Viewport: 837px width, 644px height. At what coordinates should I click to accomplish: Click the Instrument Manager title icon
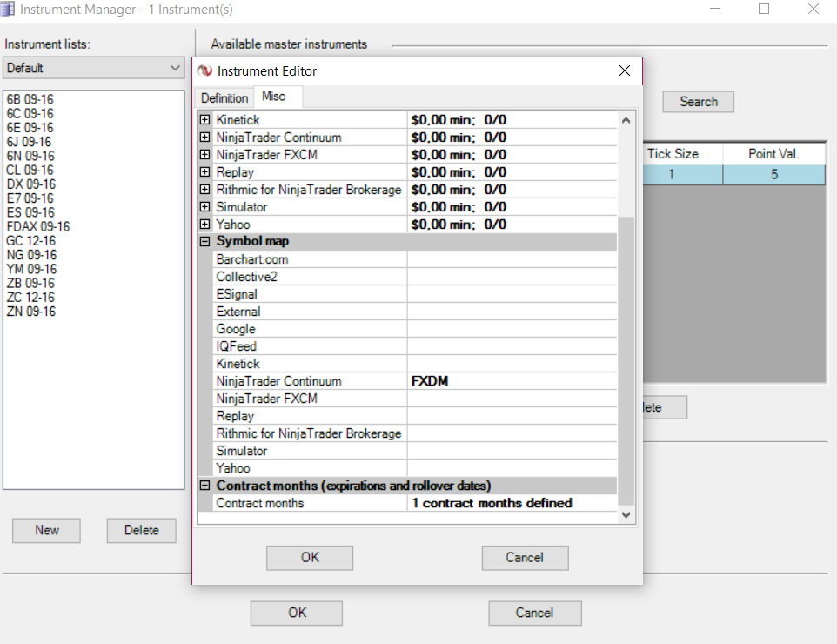pyautogui.click(x=8, y=9)
